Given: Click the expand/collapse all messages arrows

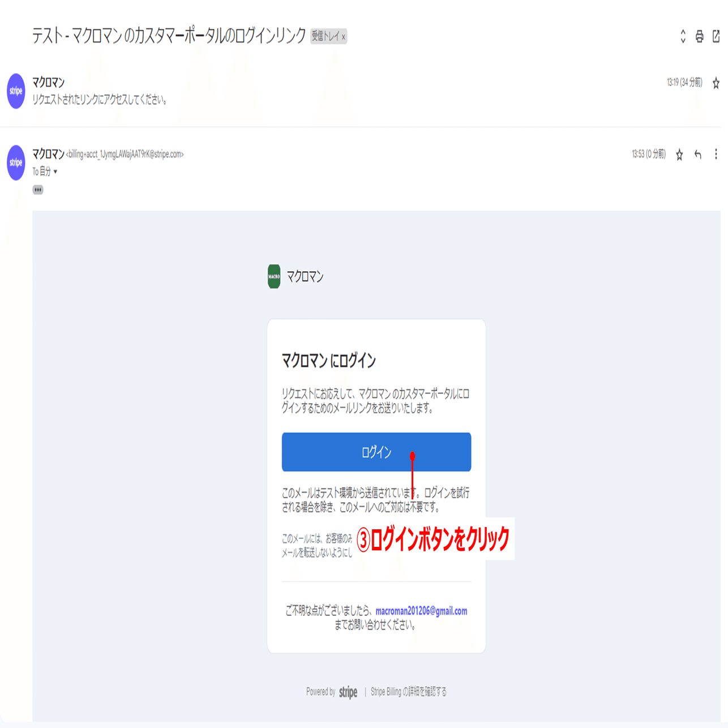Looking at the screenshot, I should [x=683, y=36].
